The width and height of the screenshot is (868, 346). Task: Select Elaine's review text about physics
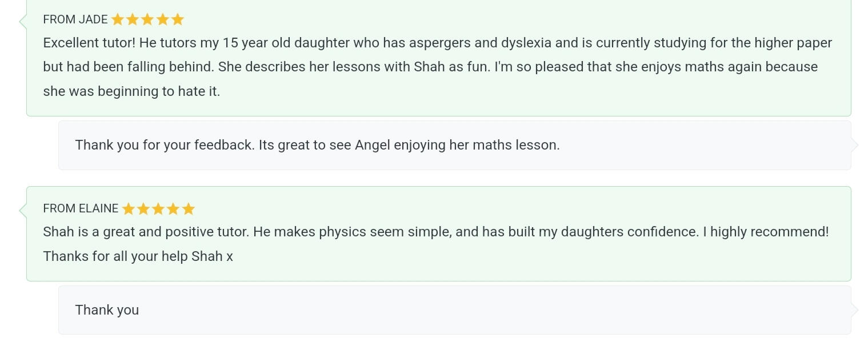(x=435, y=244)
